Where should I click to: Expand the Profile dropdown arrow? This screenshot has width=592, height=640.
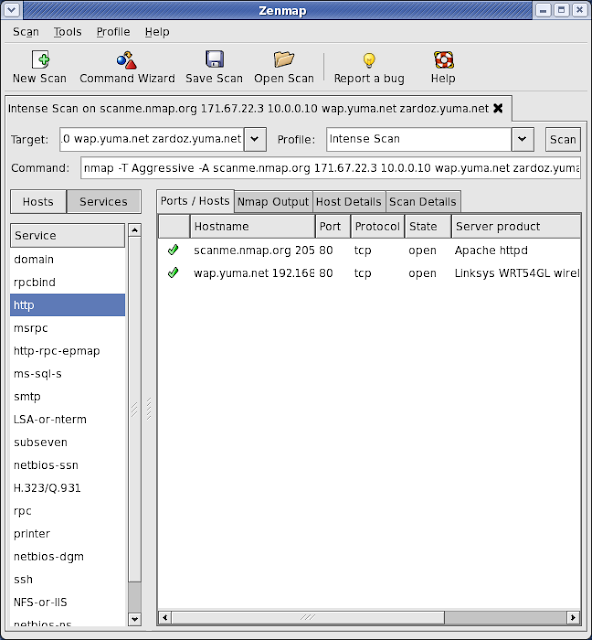(x=522, y=139)
